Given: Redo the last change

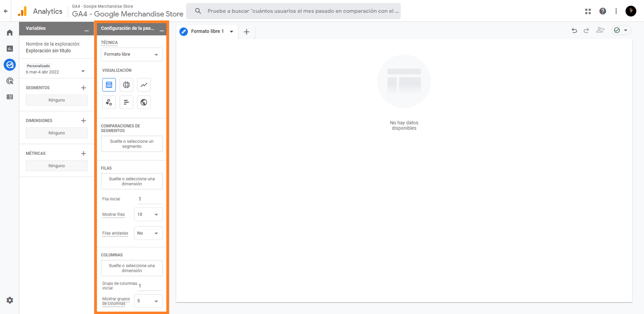Looking at the screenshot, I should (586, 30).
